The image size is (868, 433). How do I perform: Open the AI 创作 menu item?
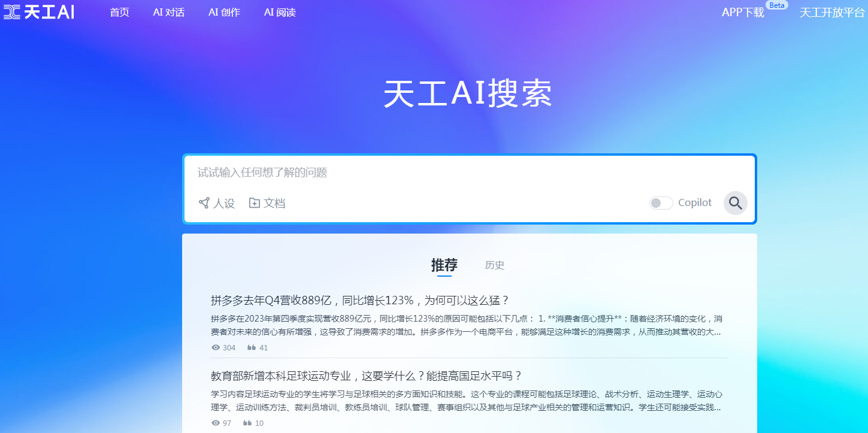pyautogui.click(x=224, y=13)
